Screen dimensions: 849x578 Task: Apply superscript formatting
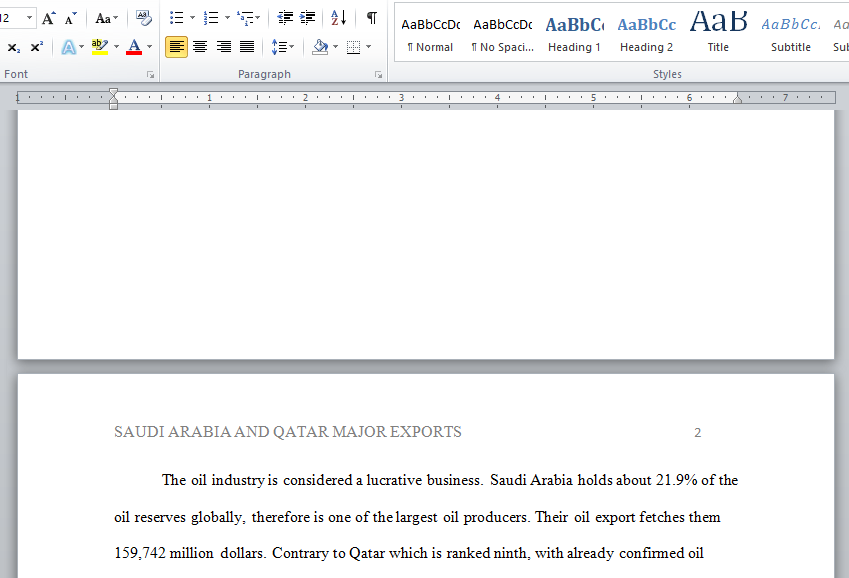coord(36,47)
